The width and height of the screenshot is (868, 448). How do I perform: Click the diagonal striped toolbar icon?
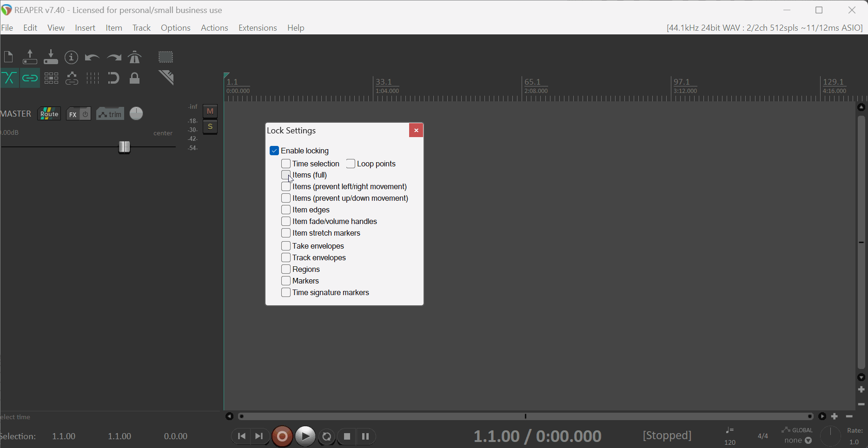click(166, 78)
